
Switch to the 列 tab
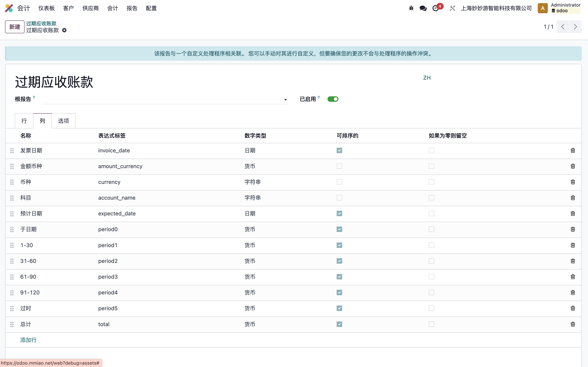click(42, 121)
